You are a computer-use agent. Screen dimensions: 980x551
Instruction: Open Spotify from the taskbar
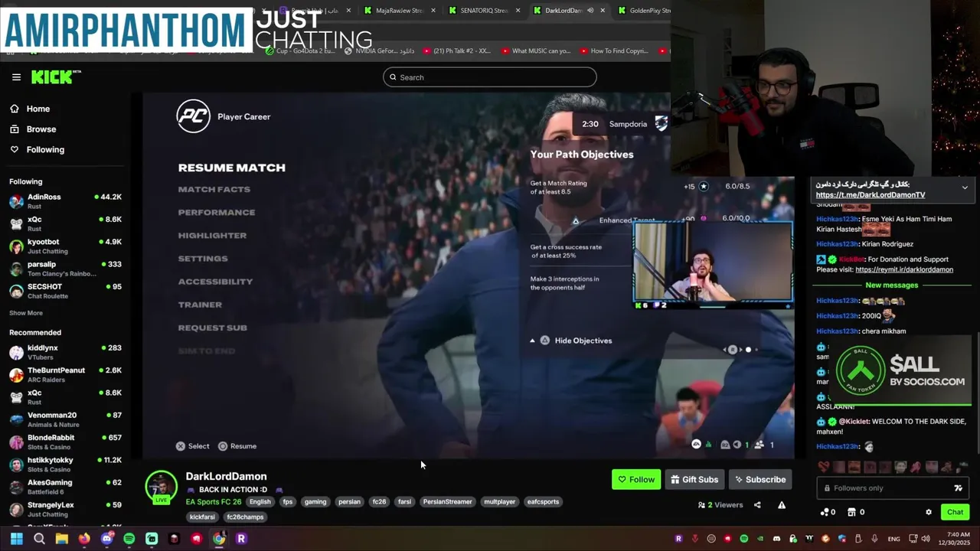[129, 539]
